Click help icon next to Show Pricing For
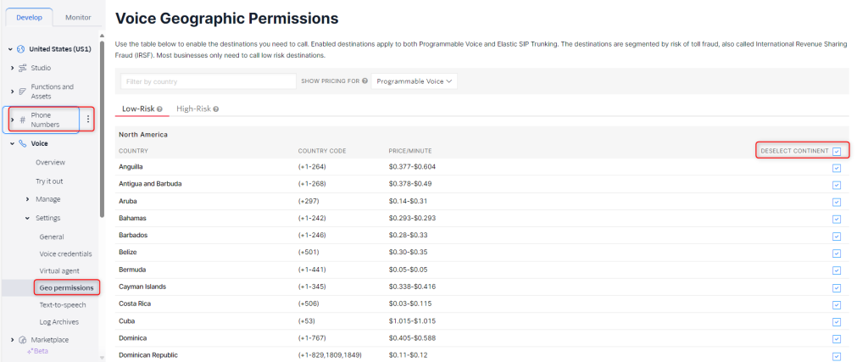Image resolution: width=868 pixels, height=362 pixels. 364,81
